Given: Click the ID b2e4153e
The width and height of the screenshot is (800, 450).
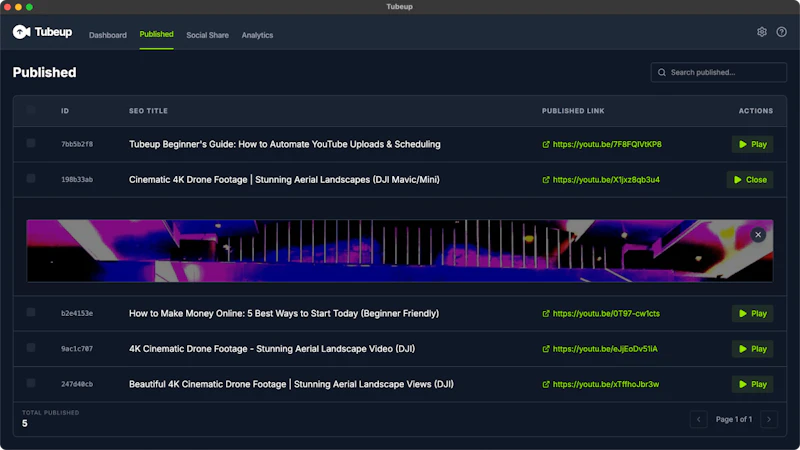Looking at the screenshot, I should click(x=77, y=313).
